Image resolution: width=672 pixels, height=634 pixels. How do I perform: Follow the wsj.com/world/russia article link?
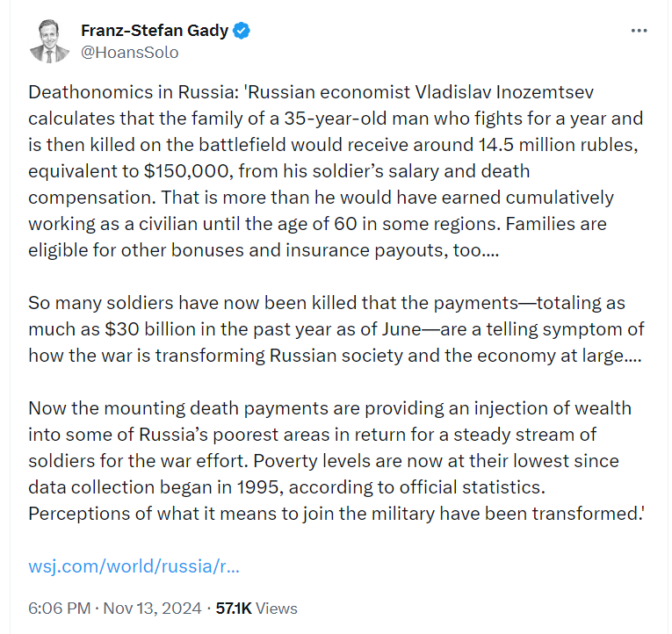[x=134, y=566]
